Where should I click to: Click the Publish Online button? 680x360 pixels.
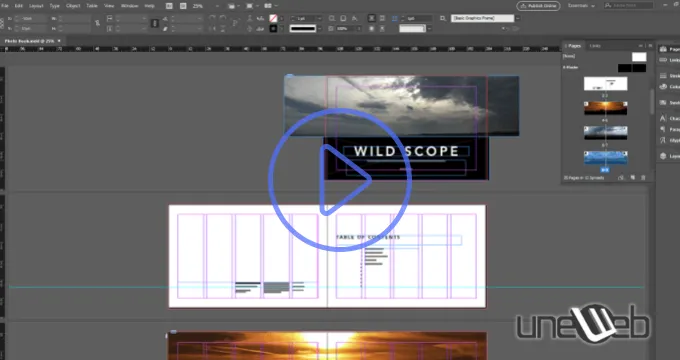538,6
